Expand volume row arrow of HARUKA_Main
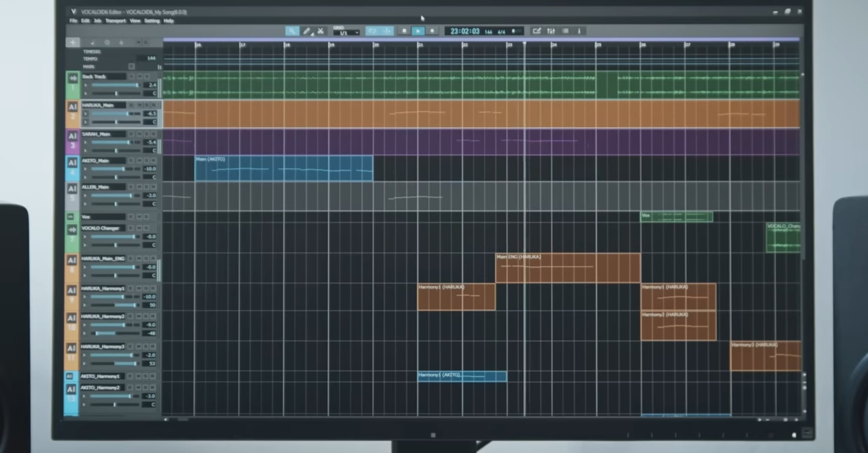The height and width of the screenshot is (453, 868). coord(85,114)
